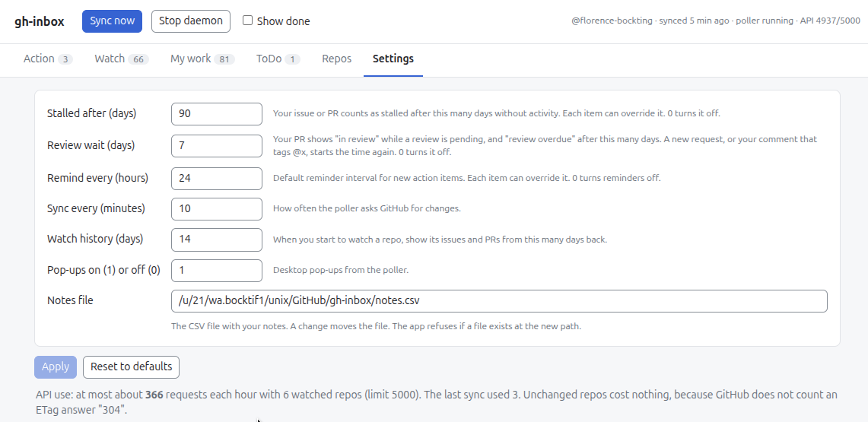Screen dimensions: 868x422
Task: Select the Settings tab
Action: point(393,59)
